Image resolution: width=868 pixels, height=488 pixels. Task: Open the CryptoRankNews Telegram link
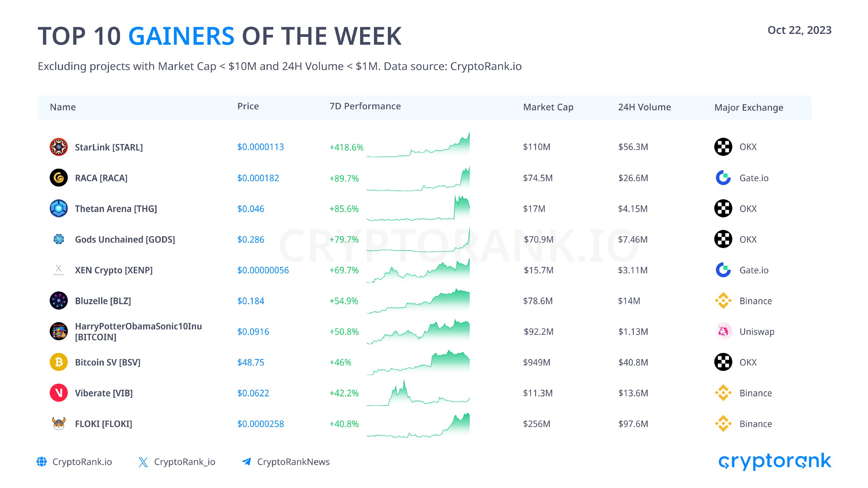(293, 462)
